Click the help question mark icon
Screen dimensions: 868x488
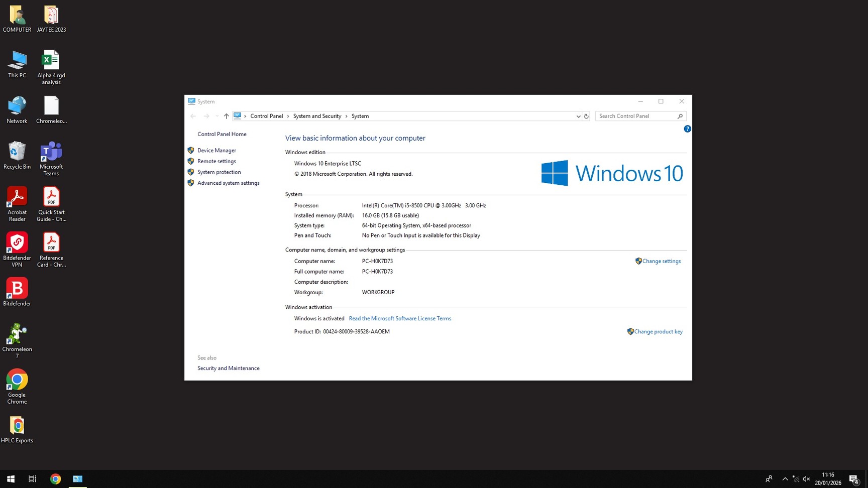(x=687, y=129)
